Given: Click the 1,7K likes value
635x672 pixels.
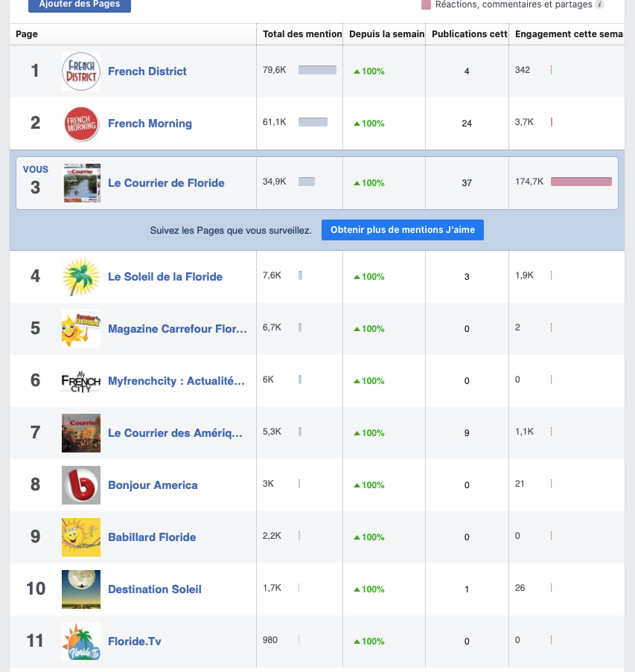Looking at the screenshot, I should (272, 588).
